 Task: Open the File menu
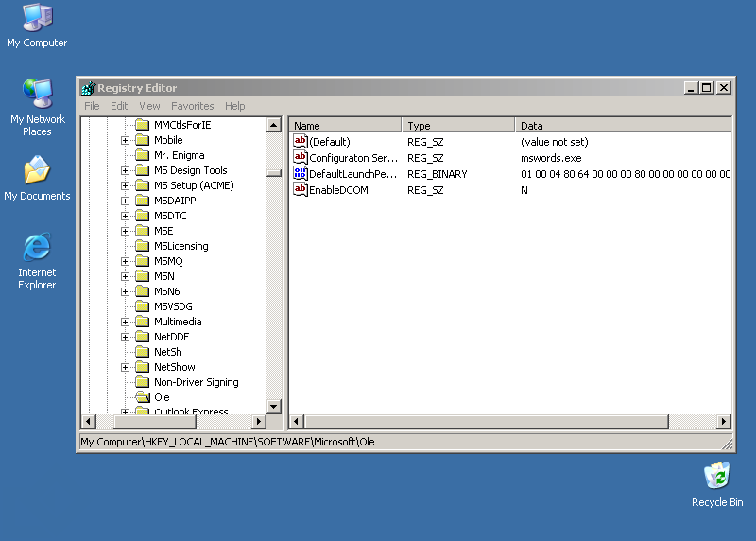[92, 106]
